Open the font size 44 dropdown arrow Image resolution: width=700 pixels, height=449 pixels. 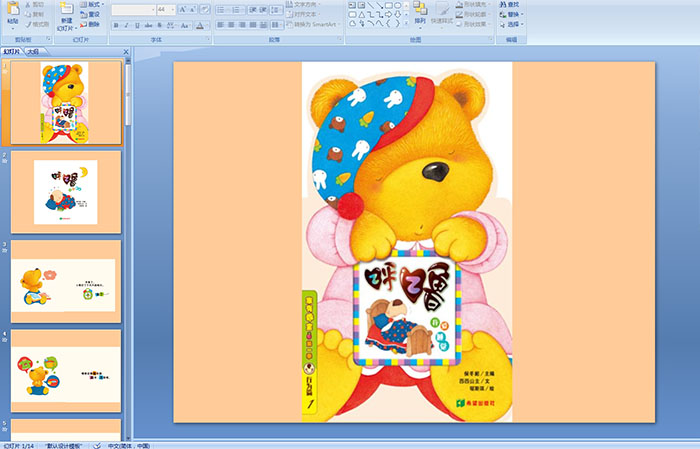(173, 10)
